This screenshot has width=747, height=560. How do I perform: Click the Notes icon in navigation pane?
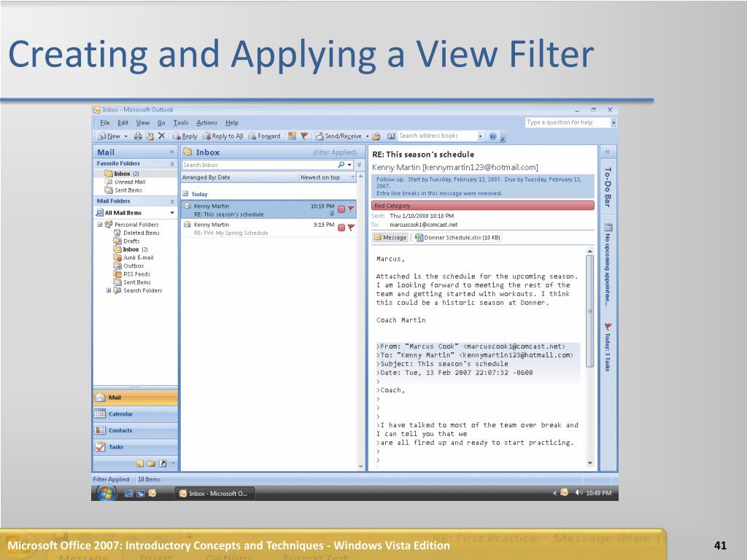139,463
